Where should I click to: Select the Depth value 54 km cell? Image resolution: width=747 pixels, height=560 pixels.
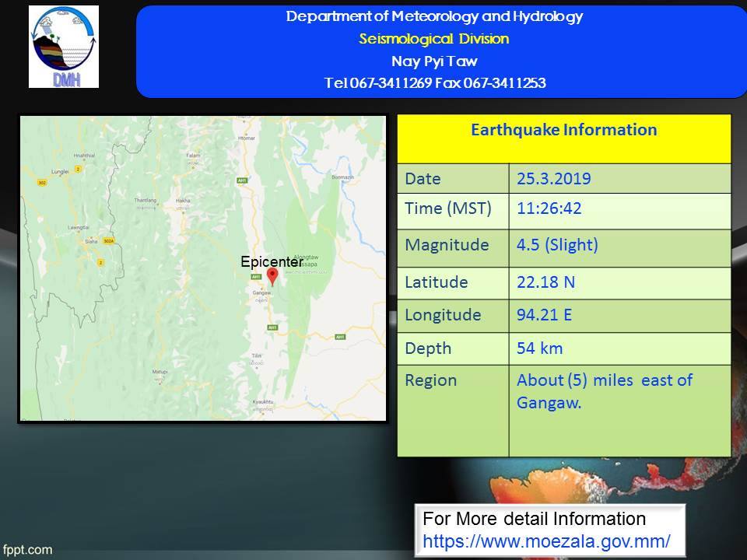pyautogui.click(x=539, y=348)
